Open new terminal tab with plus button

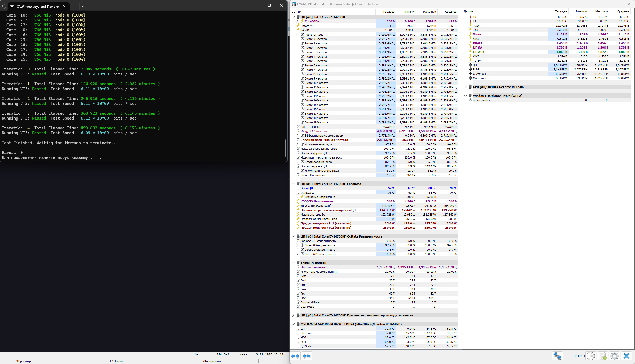(x=75, y=6)
